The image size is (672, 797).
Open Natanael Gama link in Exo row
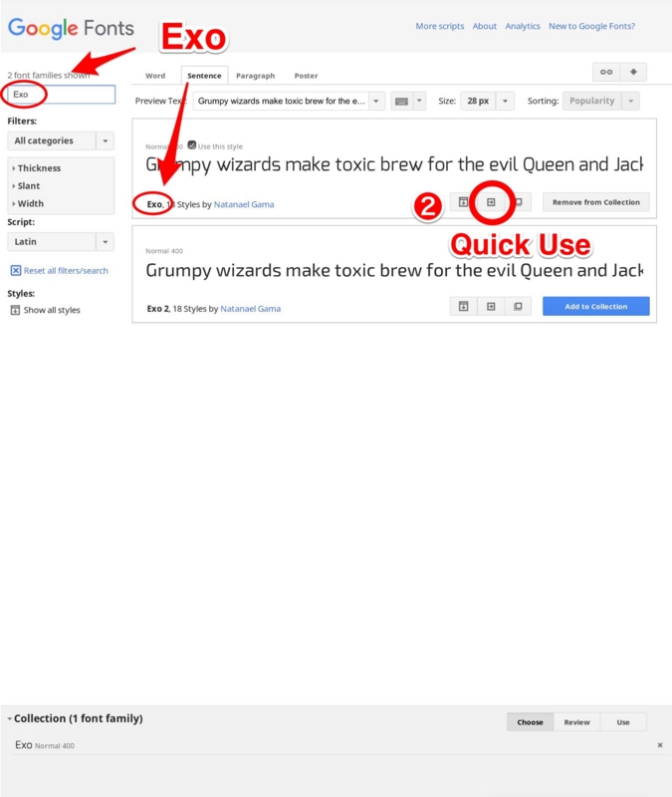pos(244,204)
